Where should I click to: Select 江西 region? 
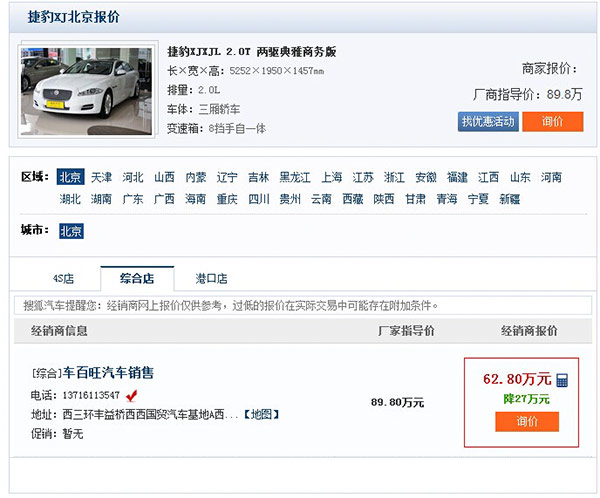click(488, 177)
